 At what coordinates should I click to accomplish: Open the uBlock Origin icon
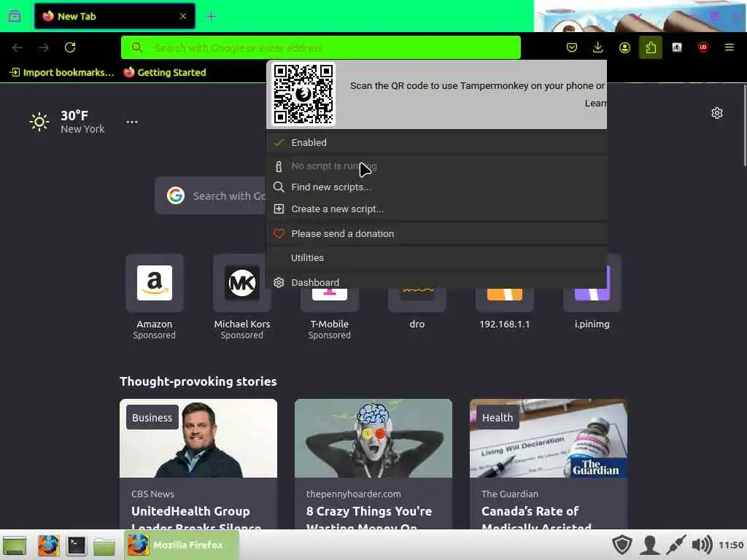[703, 47]
